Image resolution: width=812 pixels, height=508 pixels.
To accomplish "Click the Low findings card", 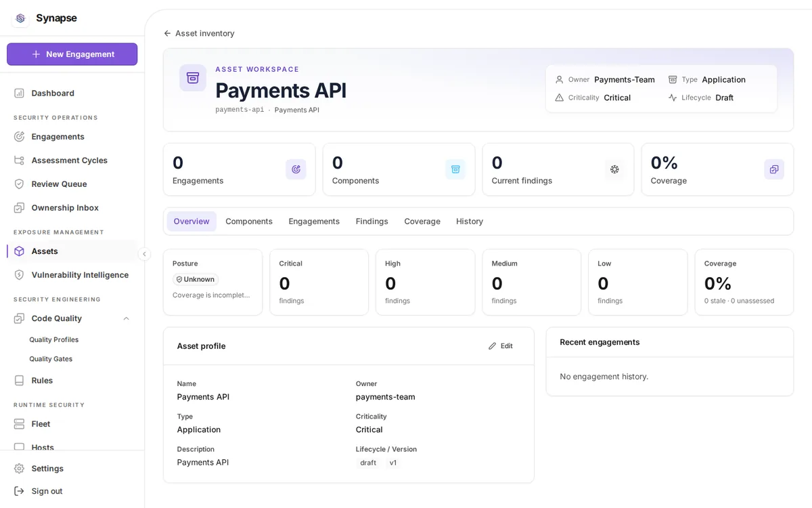I will 637,282.
